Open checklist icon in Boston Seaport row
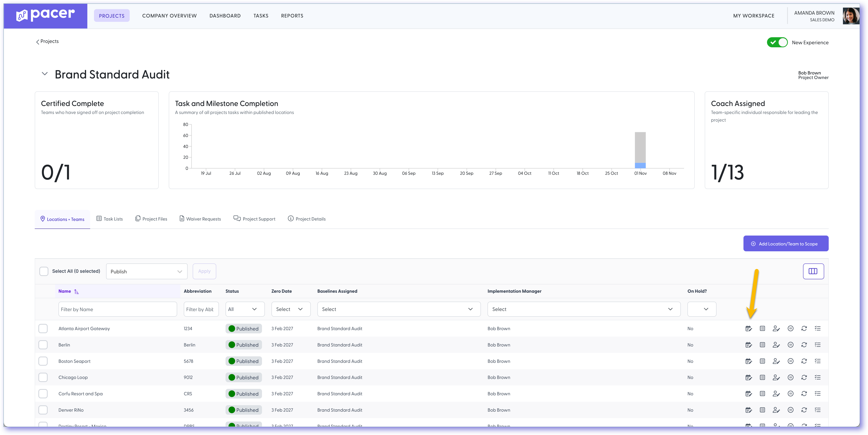The height and width of the screenshot is (435, 868). coord(817,361)
